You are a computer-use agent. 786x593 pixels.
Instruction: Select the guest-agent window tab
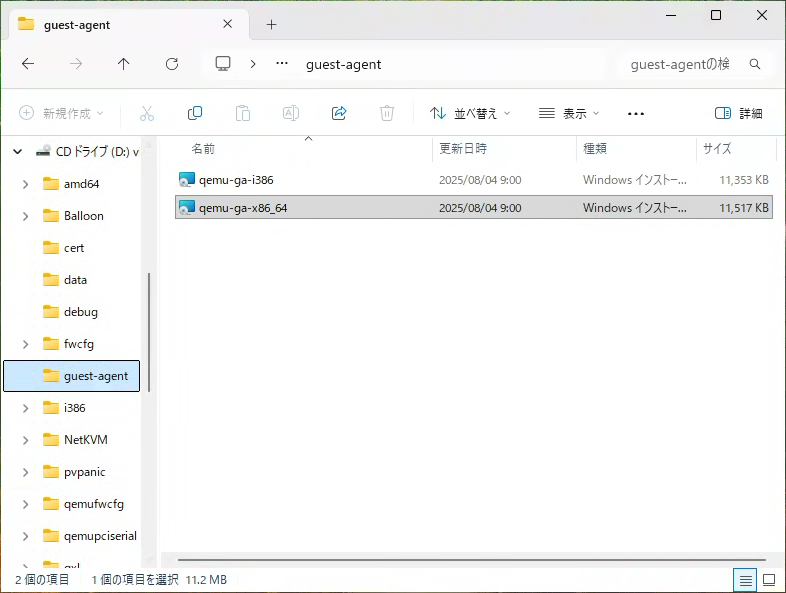coord(129,25)
